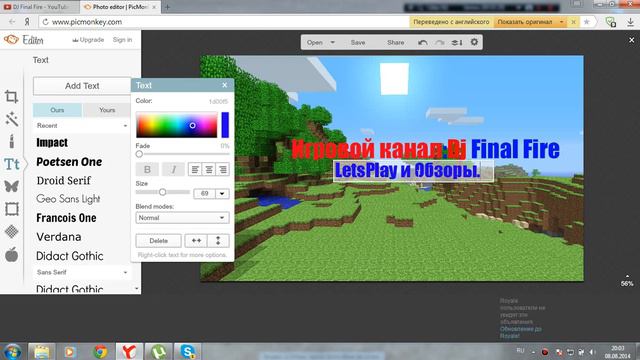Toggle italic formatting
The height and width of the screenshot is (360, 640).
(173, 169)
